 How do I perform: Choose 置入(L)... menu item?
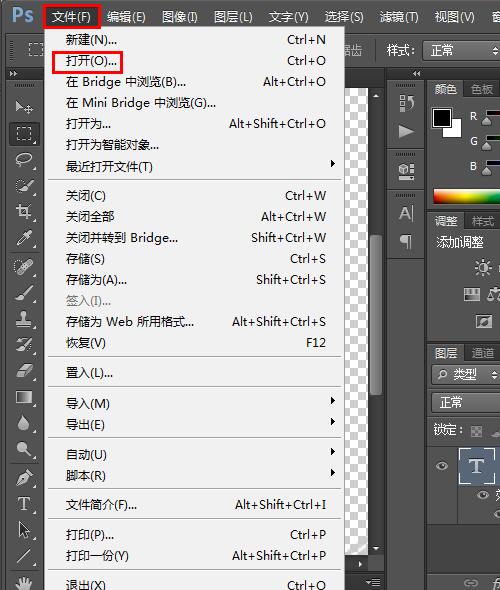click(x=195, y=373)
